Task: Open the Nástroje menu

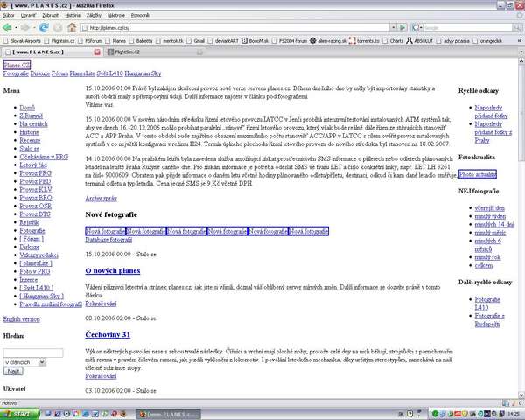Action: point(116,15)
